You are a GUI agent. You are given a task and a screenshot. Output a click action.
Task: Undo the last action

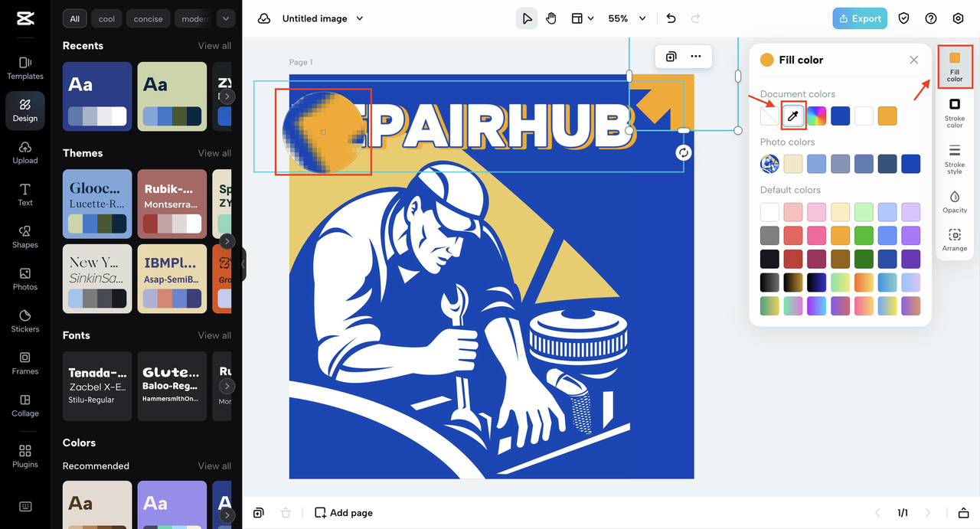671,18
